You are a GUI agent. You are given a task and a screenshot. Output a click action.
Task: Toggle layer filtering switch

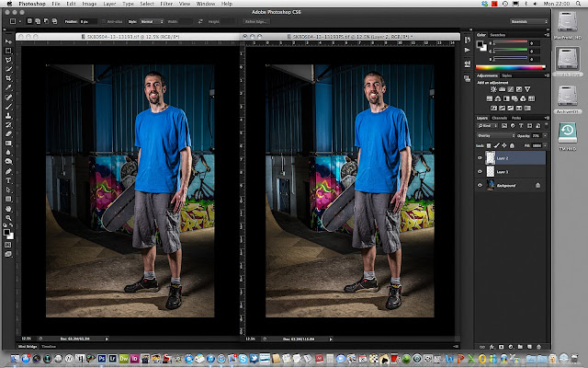click(x=546, y=125)
